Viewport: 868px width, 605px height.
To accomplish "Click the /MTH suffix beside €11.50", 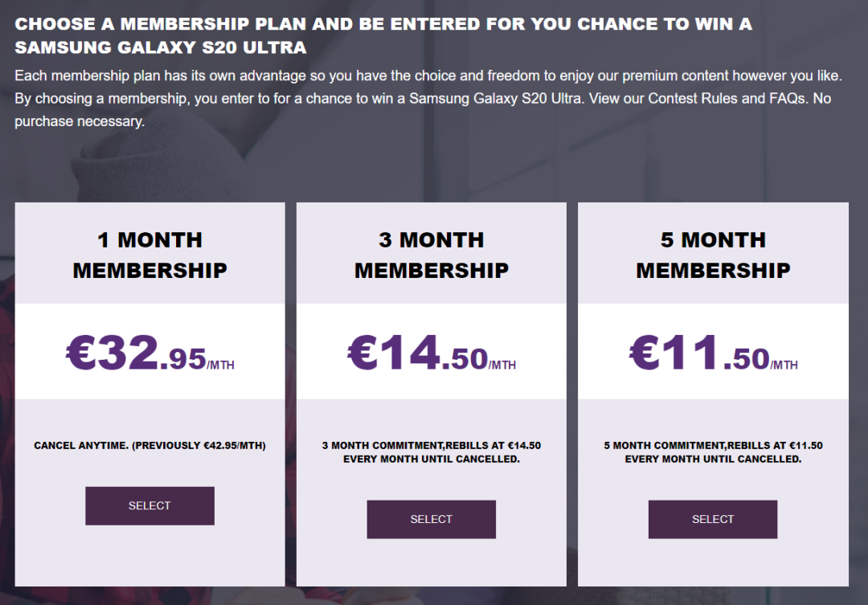I will (784, 365).
